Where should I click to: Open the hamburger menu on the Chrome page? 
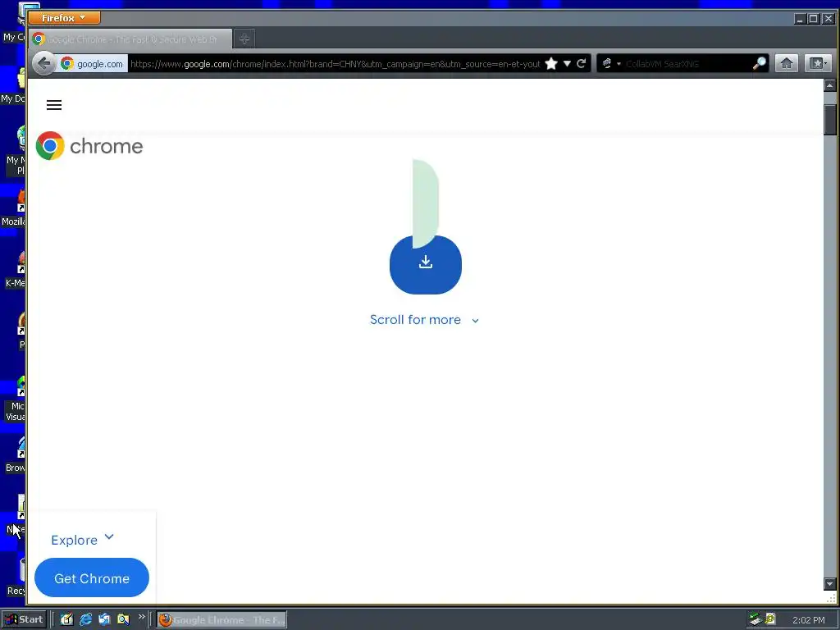[54, 105]
